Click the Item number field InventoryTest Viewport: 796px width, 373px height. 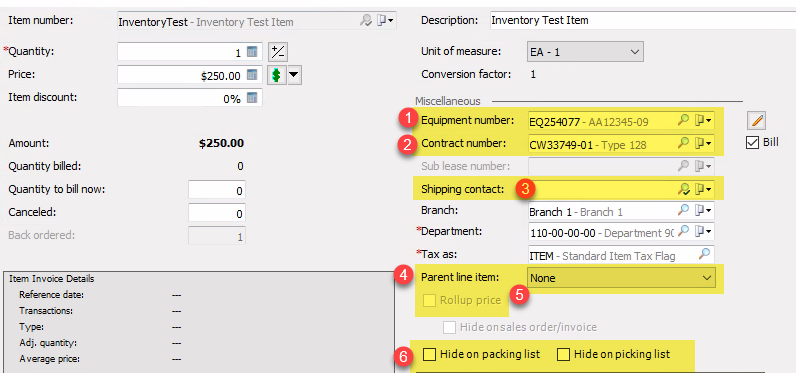point(256,21)
